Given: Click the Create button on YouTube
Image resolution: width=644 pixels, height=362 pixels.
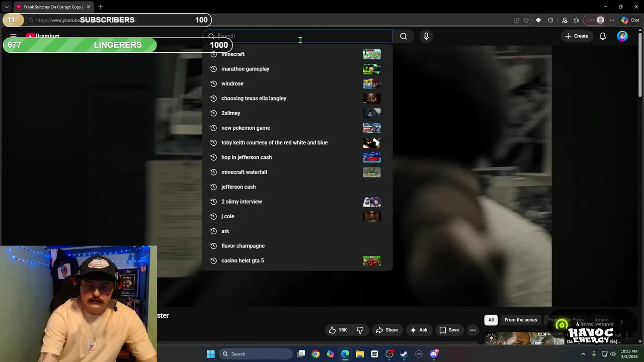Looking at the screenshot, I should pos(576,36).
